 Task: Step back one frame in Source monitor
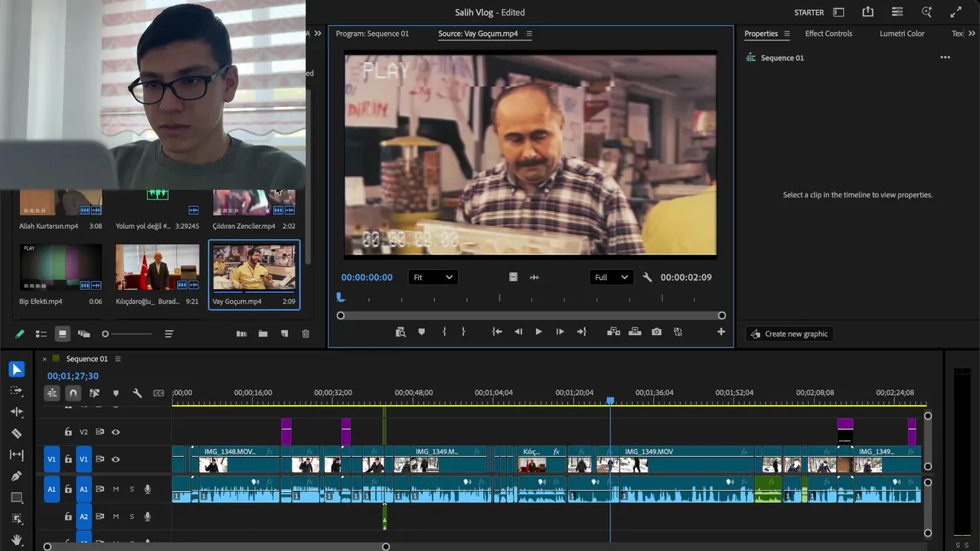(x=518, y=332)
